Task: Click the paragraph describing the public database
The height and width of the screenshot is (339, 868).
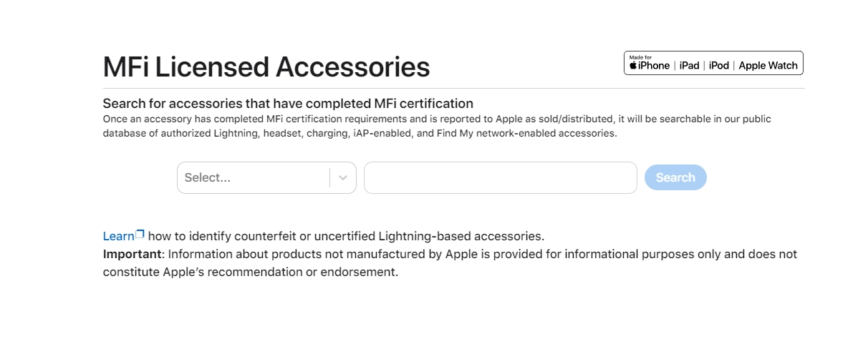Action: click(x=436, y=126)
